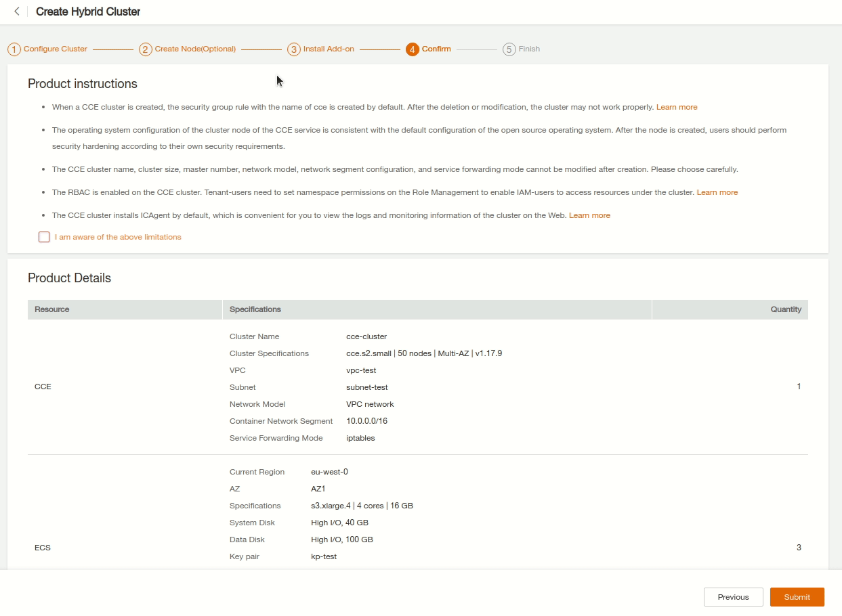Open Learn more link for security group rule
The height and width of the screenshot is (616, 842).
[x=677, y=107]
